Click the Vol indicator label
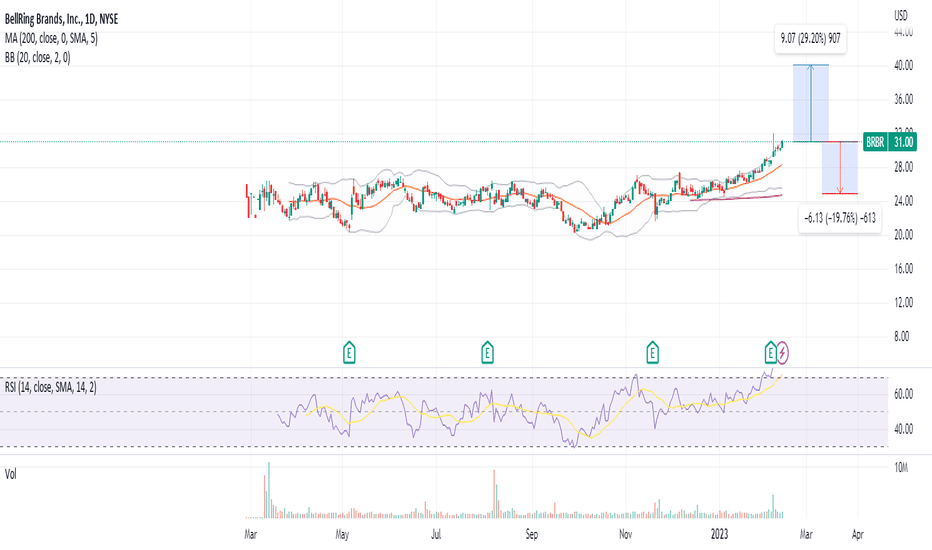This screenshot has height=550, width=932. pos(11,474)
